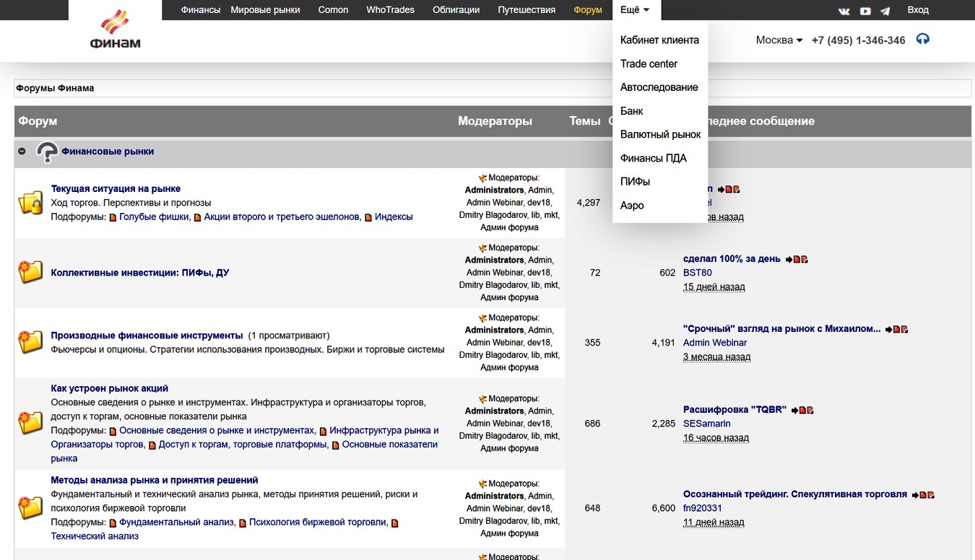Image resolution: width=975 pixels, height=560 pixels.
Task: Open Путешествия in the top navigation
Action: coord(526,10)
